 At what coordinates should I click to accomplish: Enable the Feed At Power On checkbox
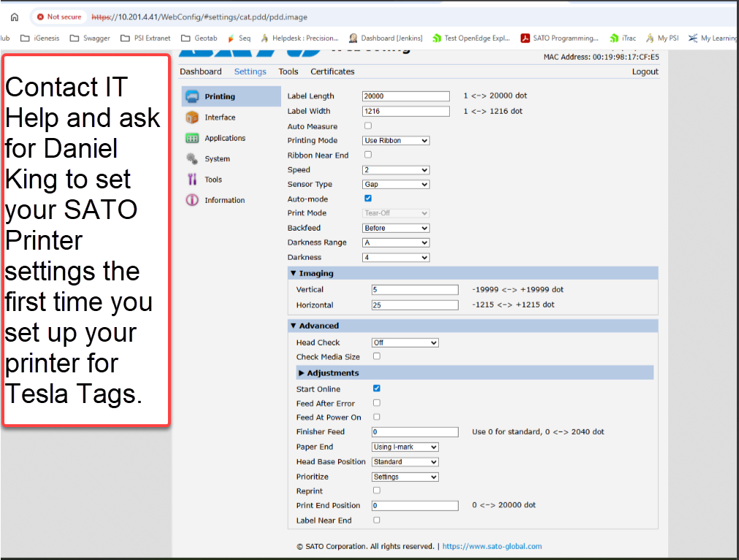[377, 417]
